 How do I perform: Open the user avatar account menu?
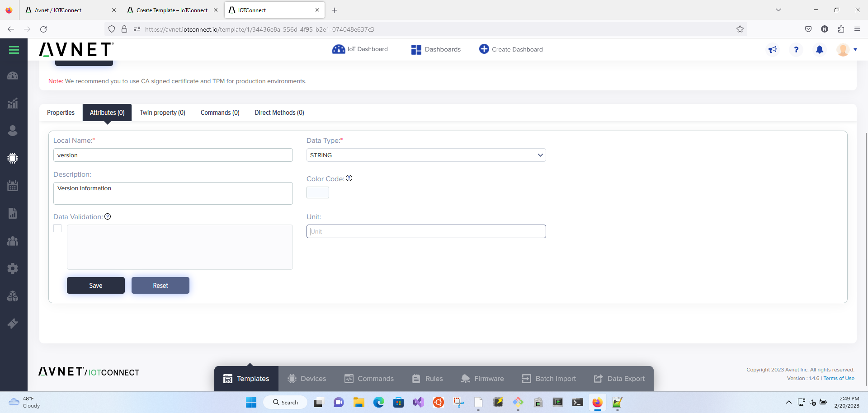pyautogui.click(x=847, y=50)
